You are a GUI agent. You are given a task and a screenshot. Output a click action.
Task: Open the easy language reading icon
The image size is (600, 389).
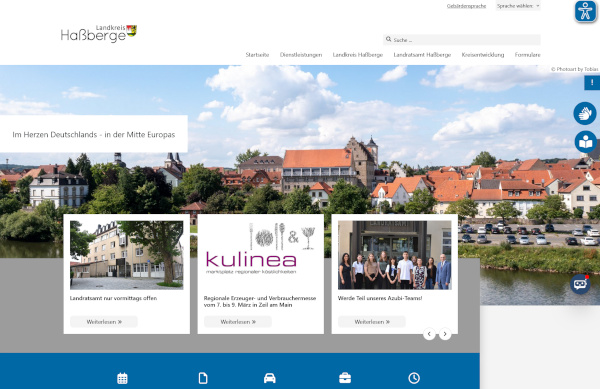pyautogui.click(x=585, y=142)
